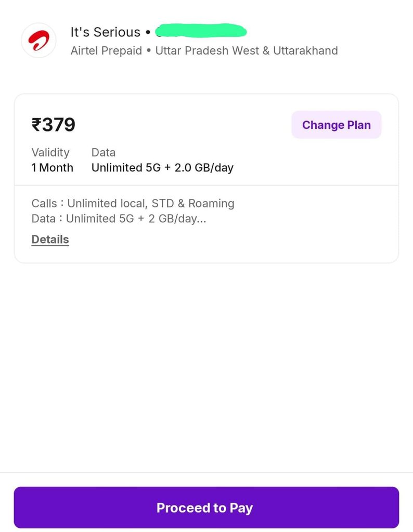This screenshot has height=532, width=413.
Task: Tap the Change Plan button
Action: pyautogui.click(x=336, y=125)
